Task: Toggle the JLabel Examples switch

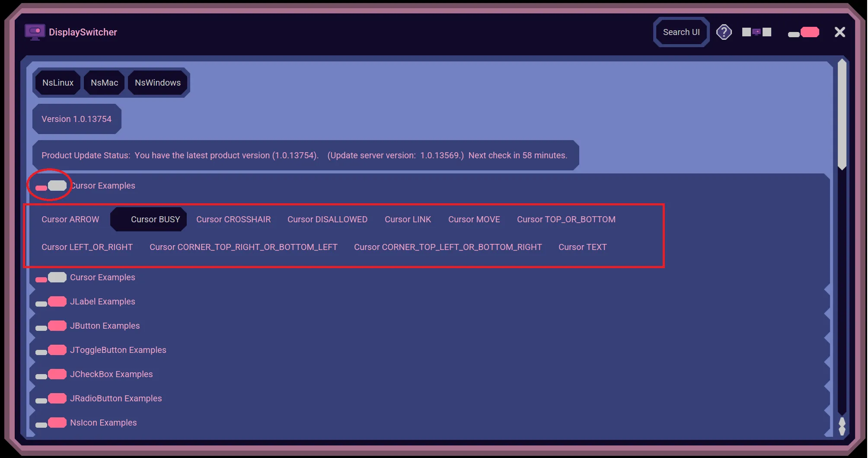Action: [x=51, y=302]
